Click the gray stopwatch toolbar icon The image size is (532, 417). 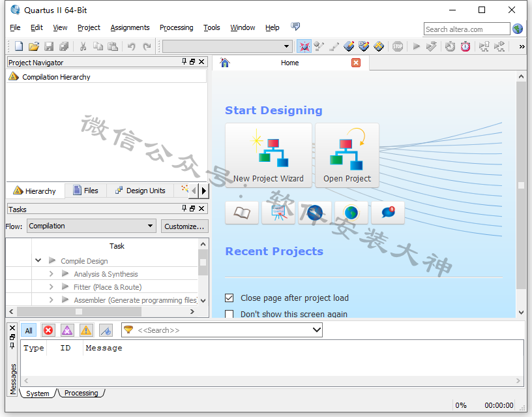click(x=451, y=46)
